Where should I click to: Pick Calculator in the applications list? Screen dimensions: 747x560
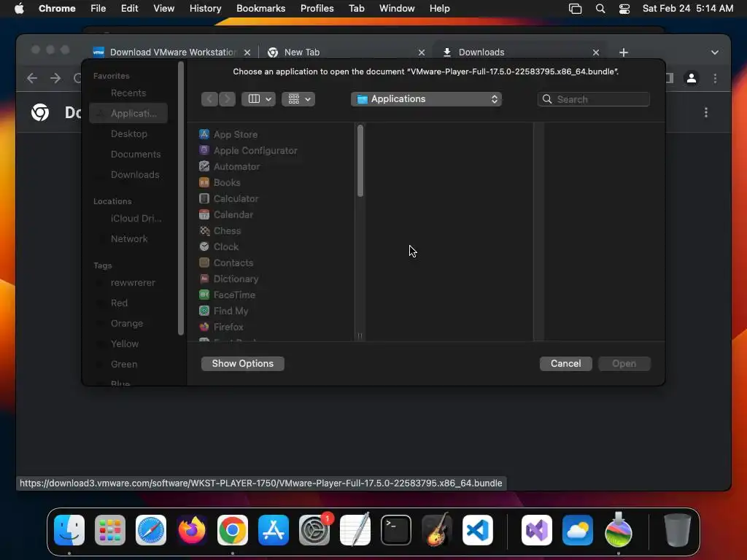point(228,198)
